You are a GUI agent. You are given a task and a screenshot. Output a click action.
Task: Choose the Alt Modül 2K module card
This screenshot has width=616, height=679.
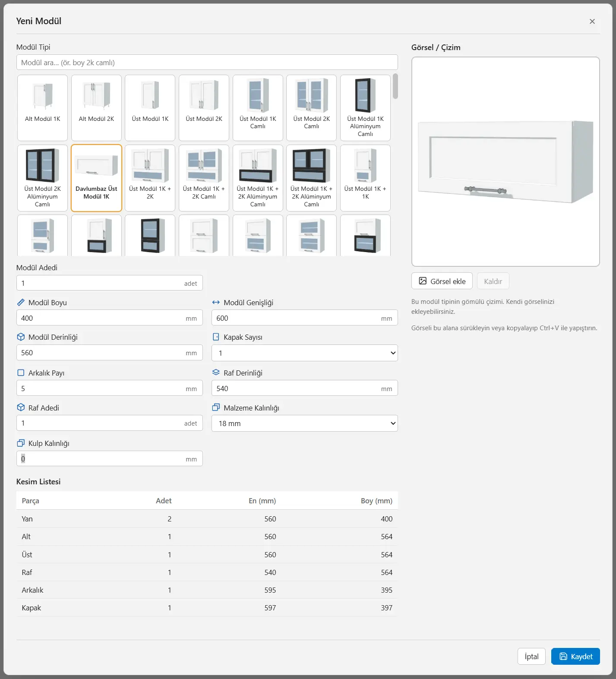pyautogui.click(x=96, y=108)
